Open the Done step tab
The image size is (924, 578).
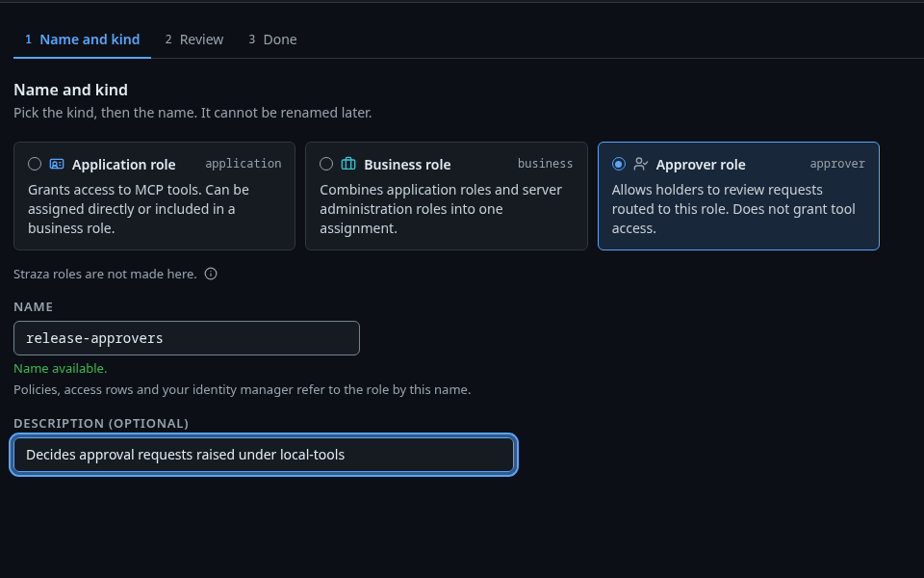[272, 39]
